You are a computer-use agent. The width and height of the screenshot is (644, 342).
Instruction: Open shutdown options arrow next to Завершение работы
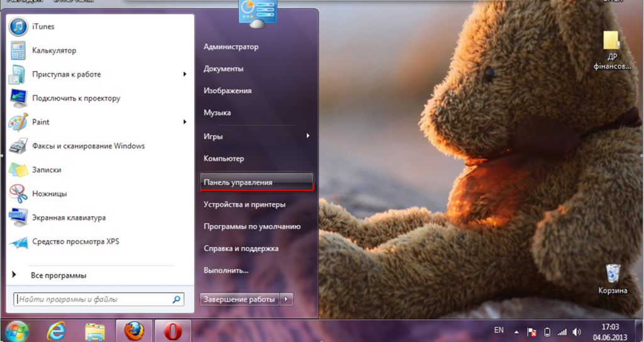point(287,299)
